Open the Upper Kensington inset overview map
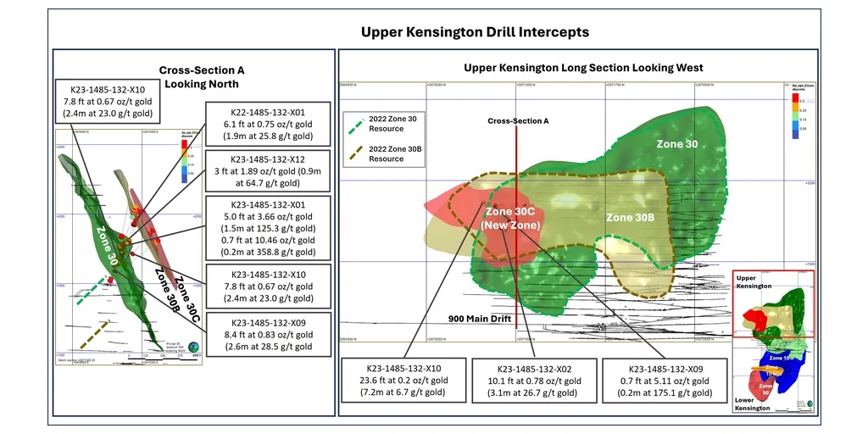This screenshot has height=434, width=868. pyautogui.click(x=773, y=303)
